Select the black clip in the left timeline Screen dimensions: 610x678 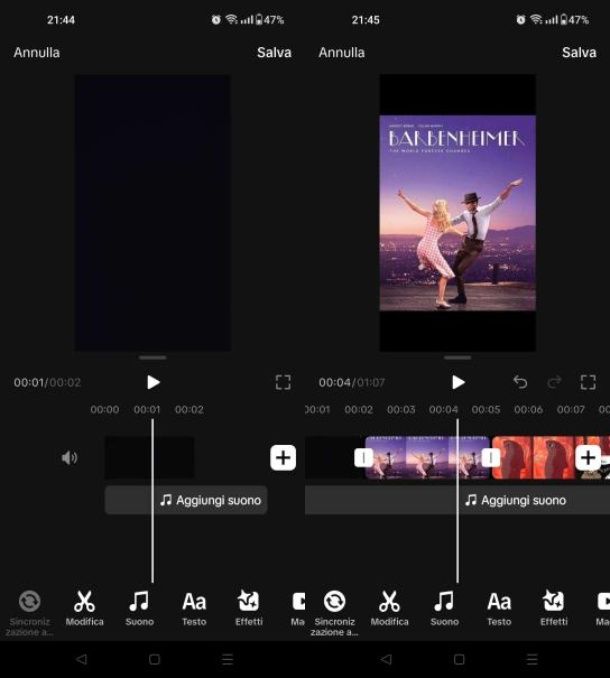click(x=149, y=457)
